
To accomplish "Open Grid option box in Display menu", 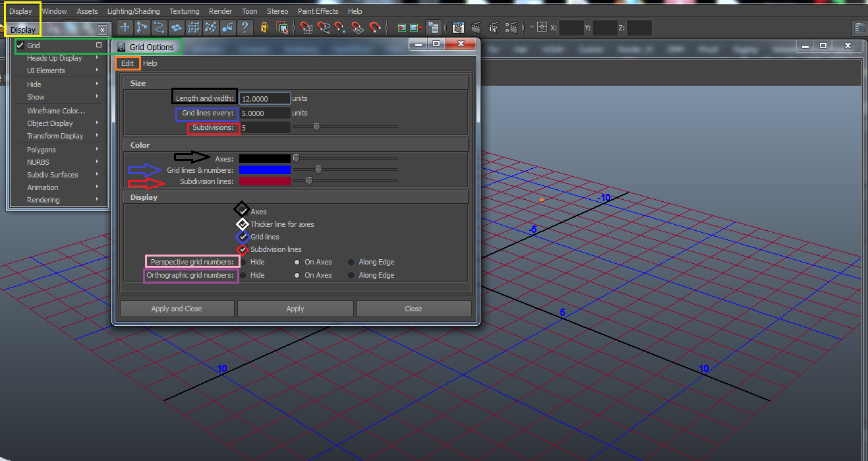I will (99, 46).
